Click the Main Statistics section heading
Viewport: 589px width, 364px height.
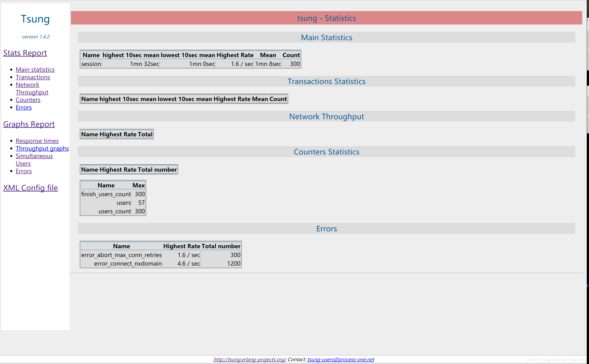(326, 37)
